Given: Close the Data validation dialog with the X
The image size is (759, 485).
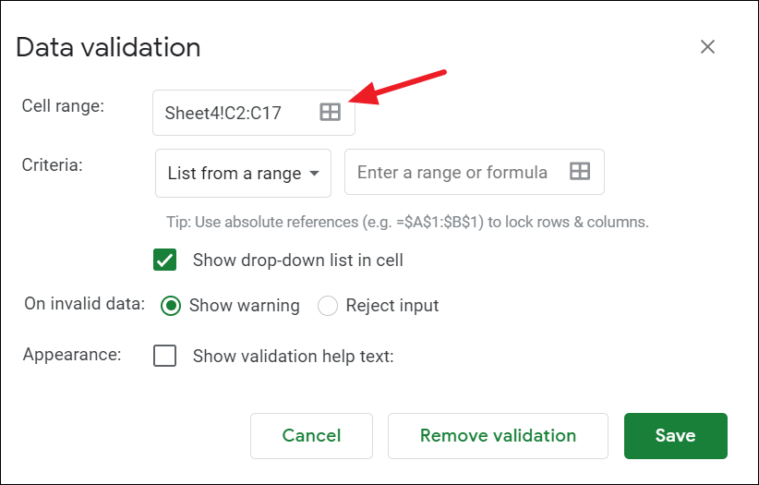Looking at the screenshot, I should 708,47.
